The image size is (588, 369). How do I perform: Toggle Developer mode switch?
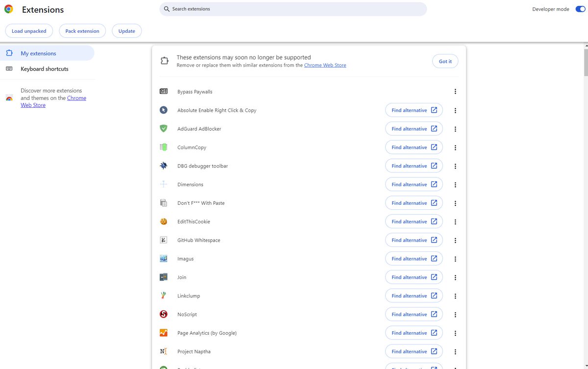click(580, 9)
